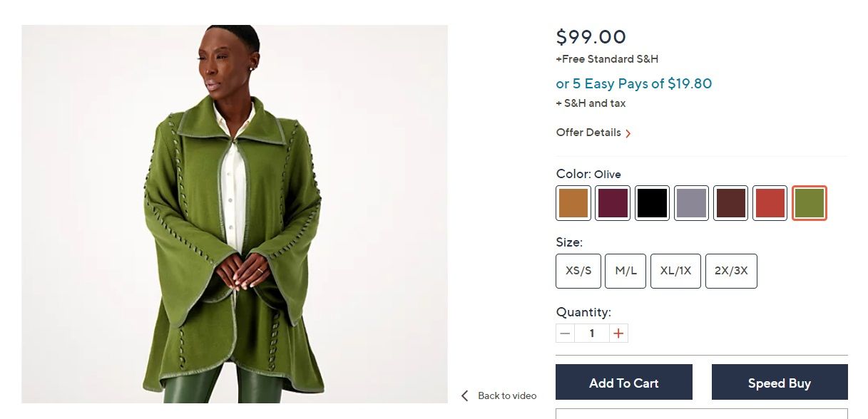868x419 pixels.
Task: Pick the red color swatch
Action: [x=770, y=203]
